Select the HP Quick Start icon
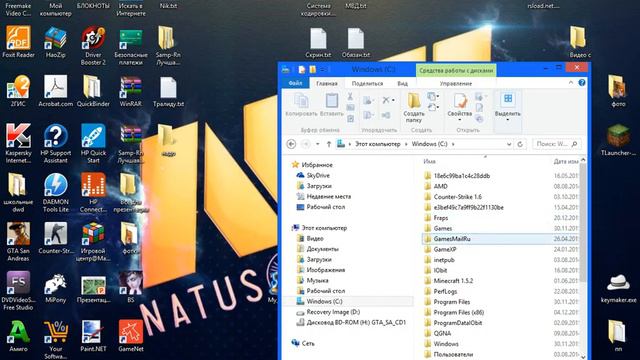 (93, 144)
